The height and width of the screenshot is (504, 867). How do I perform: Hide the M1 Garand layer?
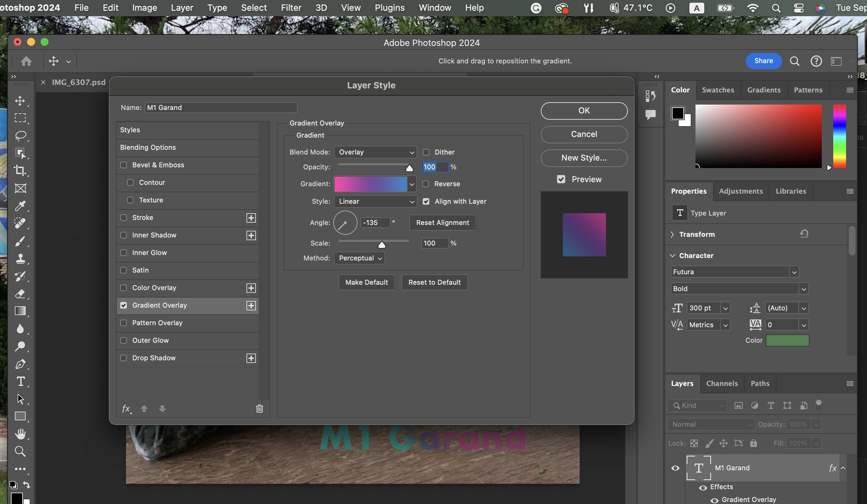(x=675, y=468)
